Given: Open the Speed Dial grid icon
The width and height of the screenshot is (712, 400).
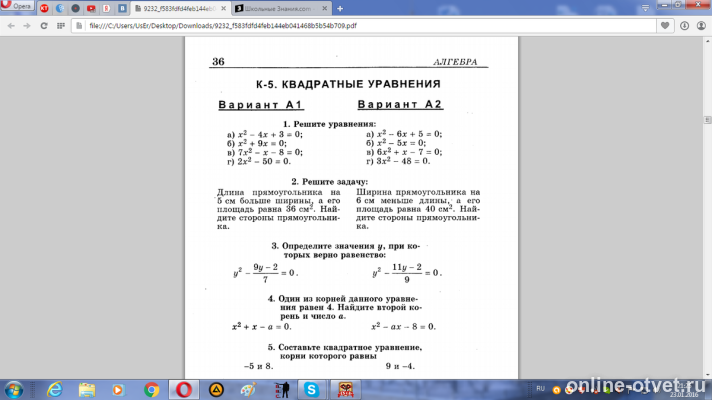Looking at the screenshot, I should pyautogui.click(x=61, y=26).
